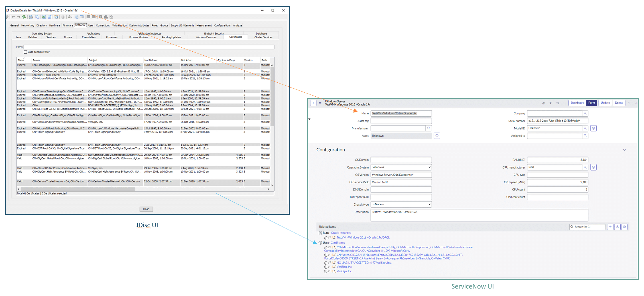Select the pie chart icon in JDisc toolbar
The image size is (644, 296).
click(x=101, y=17)
